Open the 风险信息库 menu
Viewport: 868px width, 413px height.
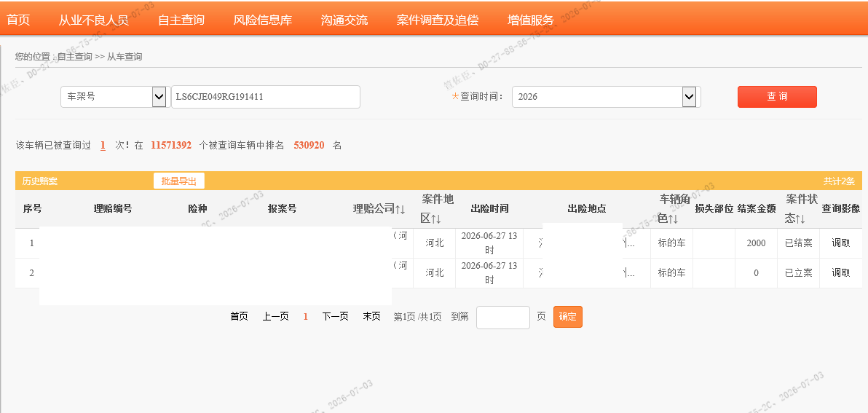tap(262, 20)
